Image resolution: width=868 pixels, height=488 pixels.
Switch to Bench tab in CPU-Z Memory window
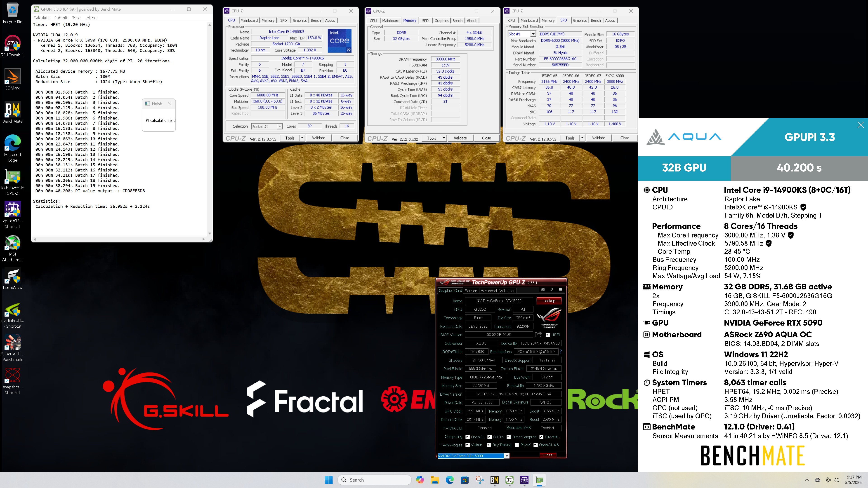457,21
